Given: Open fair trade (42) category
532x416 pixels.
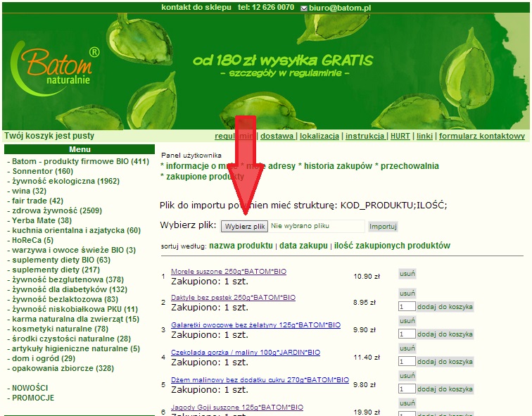Looking at the screenshot, I should click(38, 201).
